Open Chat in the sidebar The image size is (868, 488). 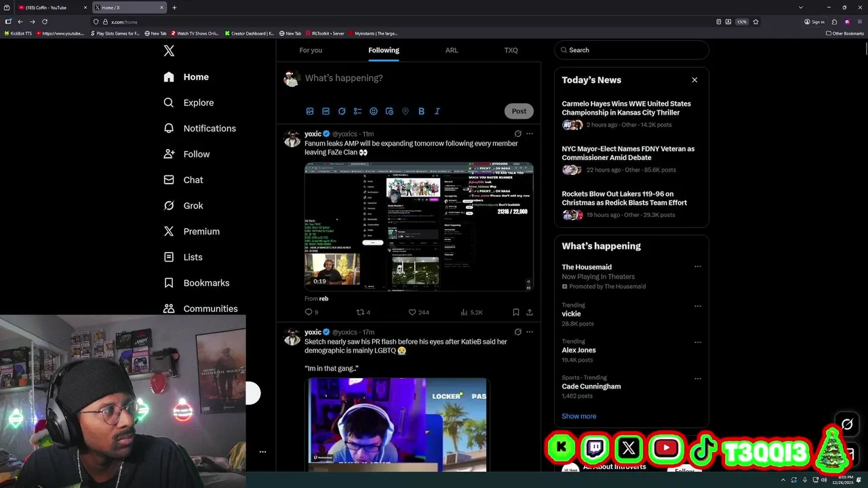pos(183,180)
